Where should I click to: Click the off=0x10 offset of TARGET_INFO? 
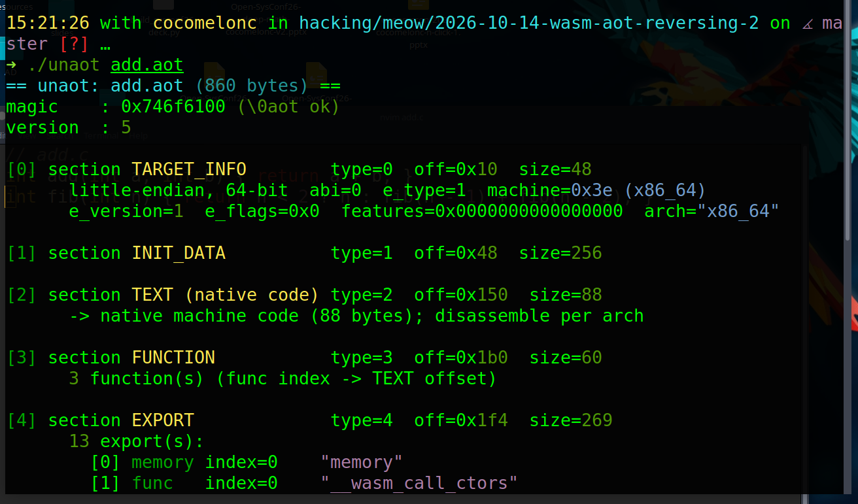point(456,169)
